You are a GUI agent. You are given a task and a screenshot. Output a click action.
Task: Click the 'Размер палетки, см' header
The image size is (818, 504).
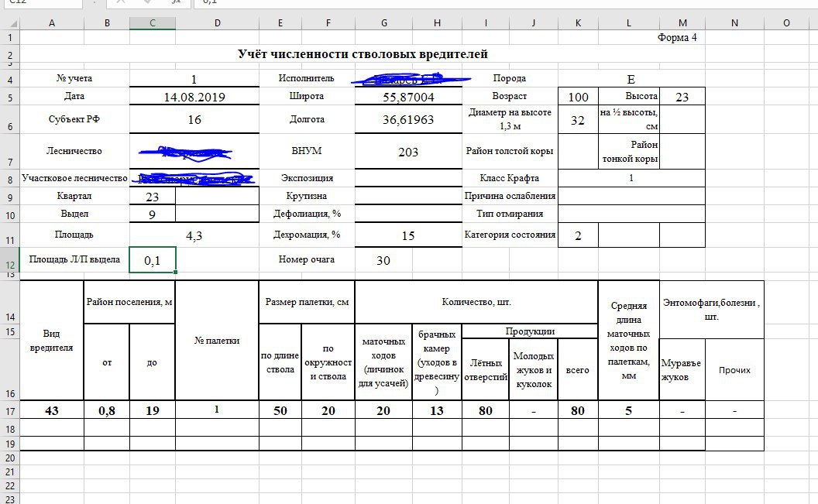[307, 302]
